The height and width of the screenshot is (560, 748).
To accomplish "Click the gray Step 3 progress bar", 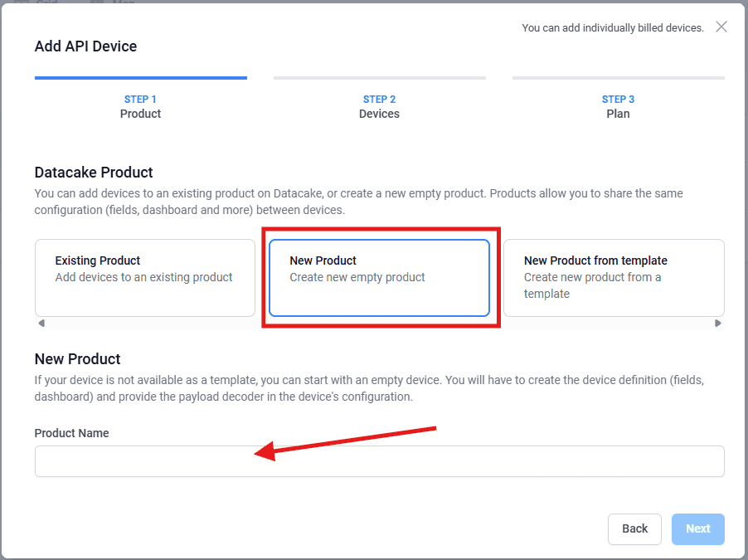I will tap(618, 78).
